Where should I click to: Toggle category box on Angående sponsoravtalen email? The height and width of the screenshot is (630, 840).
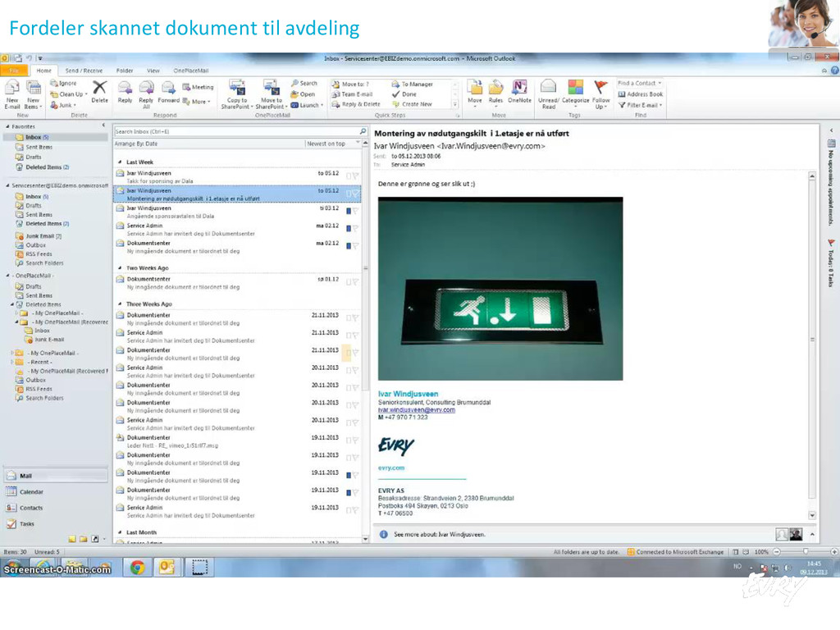[349, 211]
